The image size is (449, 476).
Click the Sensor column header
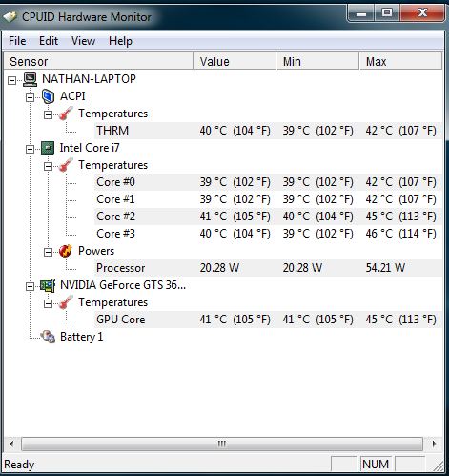pos(98,61)
